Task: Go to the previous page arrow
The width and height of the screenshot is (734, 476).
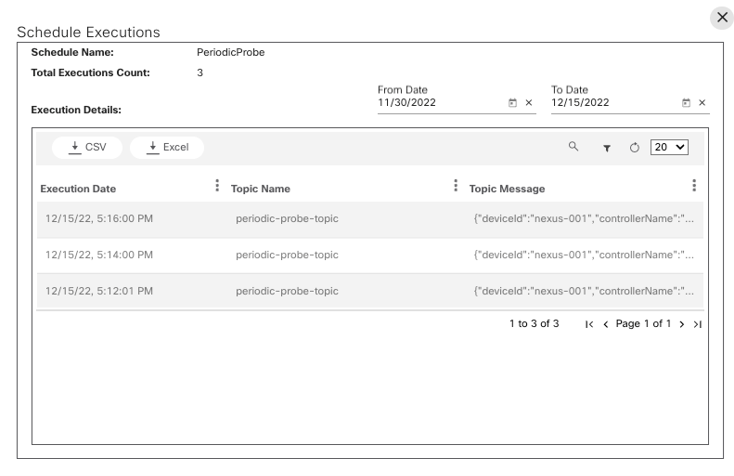Action: 605,324
